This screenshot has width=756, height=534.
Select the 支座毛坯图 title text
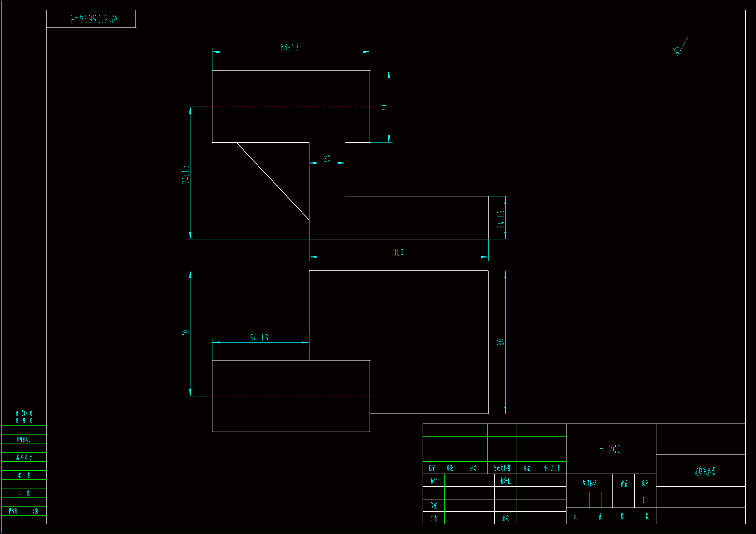(x=704, y=471)
